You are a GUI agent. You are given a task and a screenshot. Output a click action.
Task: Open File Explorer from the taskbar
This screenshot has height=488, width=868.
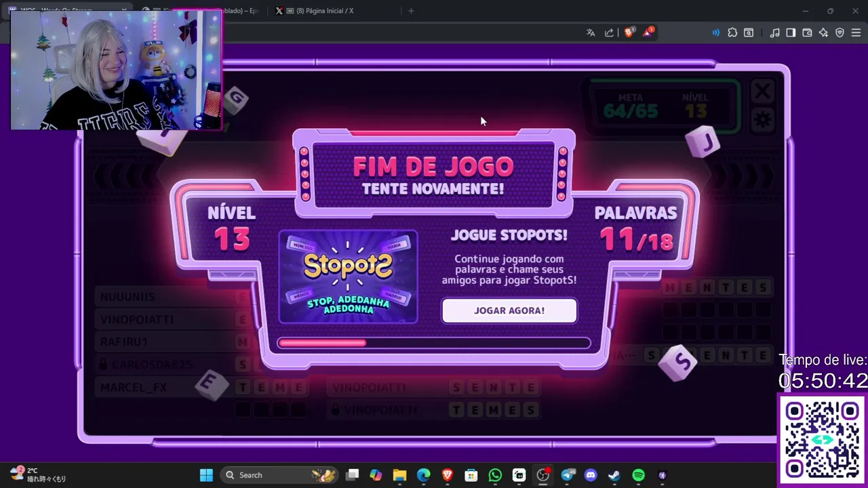(x=399, y=475)
